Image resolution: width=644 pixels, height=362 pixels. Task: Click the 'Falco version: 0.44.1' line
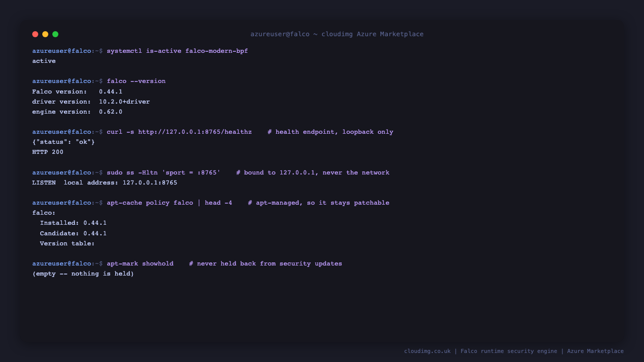click(x=77, y=92)
